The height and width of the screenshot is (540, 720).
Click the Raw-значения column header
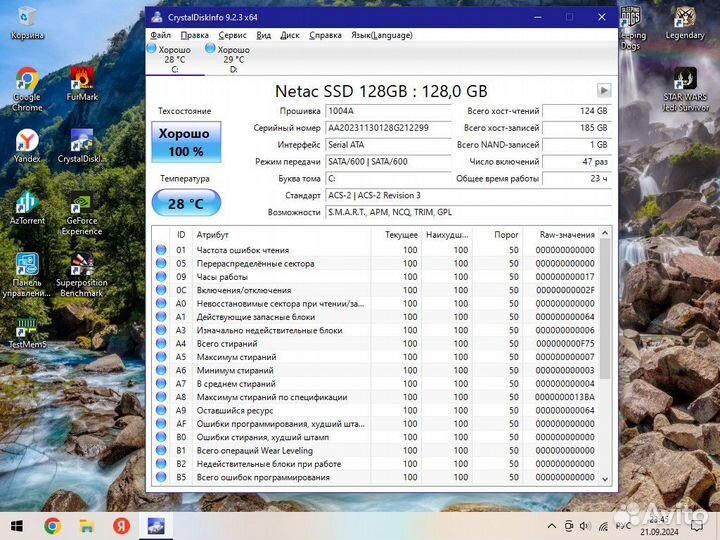[x=561, y=235]
